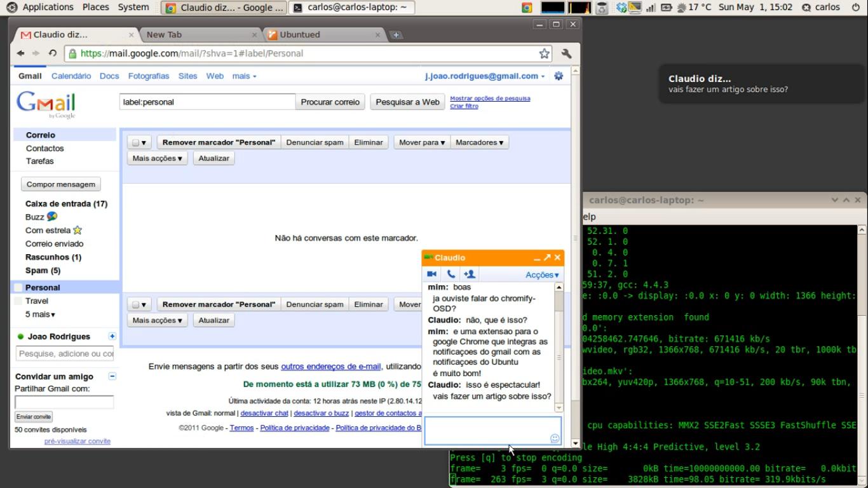Viewport: 868px width, 488px height.
Task: Click the power shutdown icon
Action: click(x=855, y=8)
